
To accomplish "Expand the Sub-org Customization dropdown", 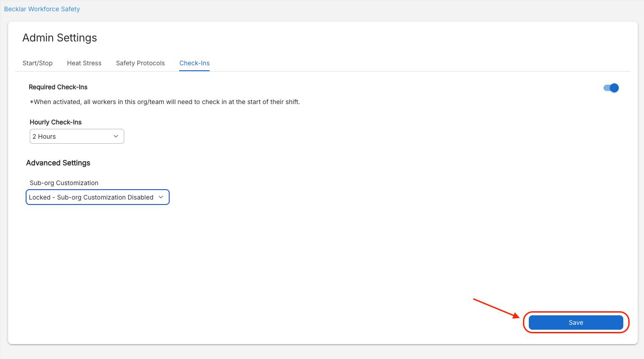I will pos(98,197).
